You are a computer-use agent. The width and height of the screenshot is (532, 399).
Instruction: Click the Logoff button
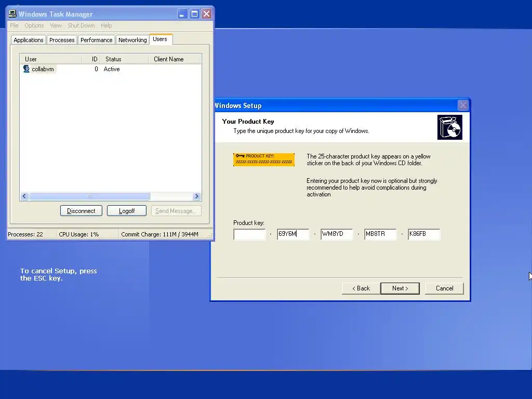pos(127,211)
